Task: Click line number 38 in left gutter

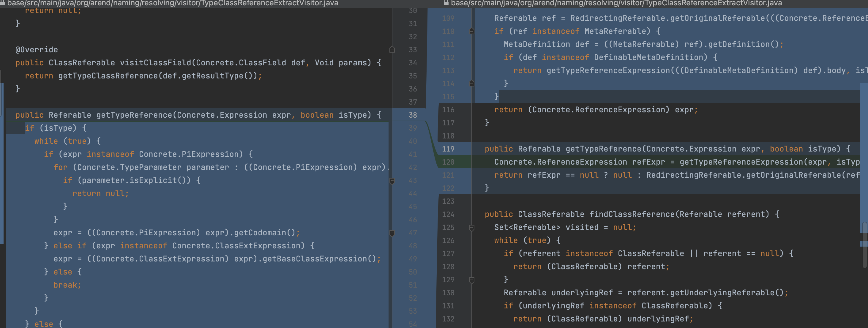Action: click(x=413, y=115)
